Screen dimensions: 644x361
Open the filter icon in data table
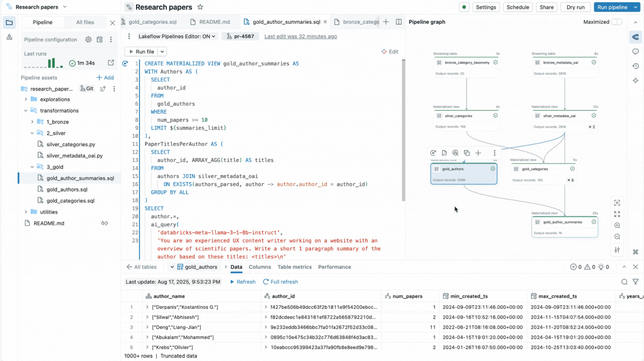point(635,282)
